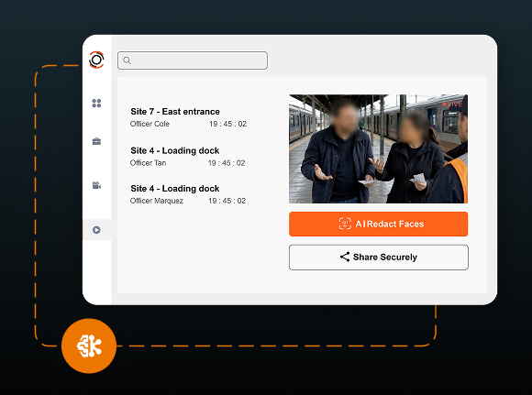The height and width of the screenshot is (395, 532).
Task: Click the share icon beside Share Securely
Action: pyautogui.click(x=345, y=257)
